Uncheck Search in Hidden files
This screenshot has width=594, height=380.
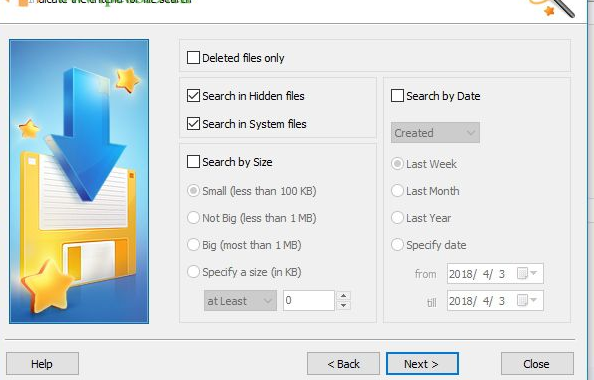193,96
